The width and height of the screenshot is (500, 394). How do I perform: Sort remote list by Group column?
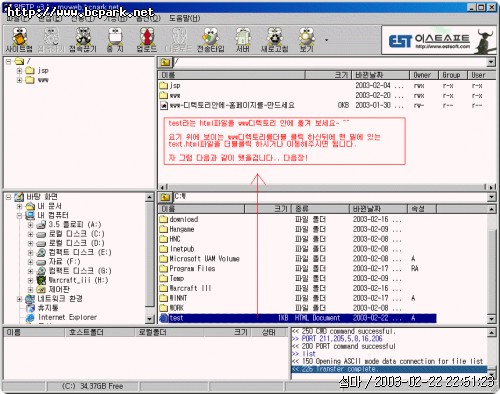click(x=452, y=75)
